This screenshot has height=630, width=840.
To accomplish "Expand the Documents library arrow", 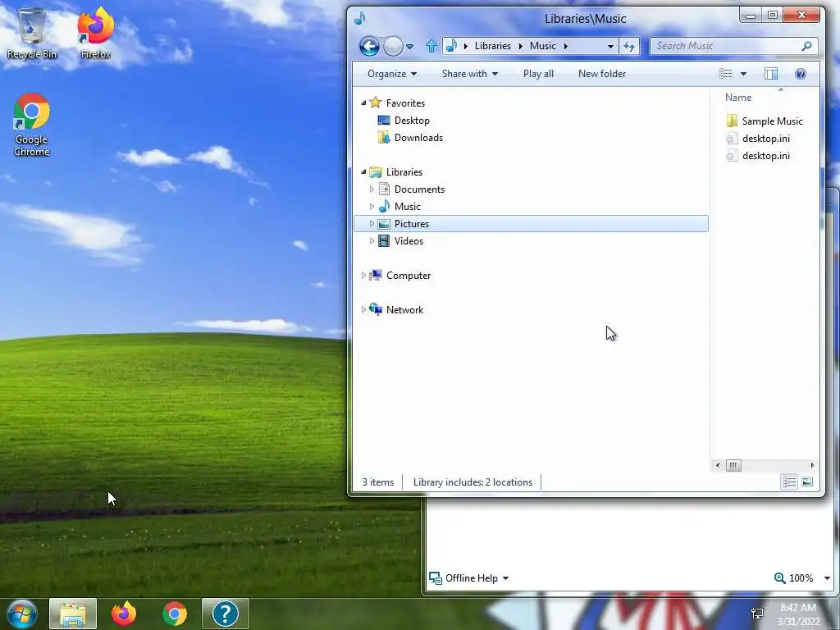I will pyautogui.click(x=372, y=189).
